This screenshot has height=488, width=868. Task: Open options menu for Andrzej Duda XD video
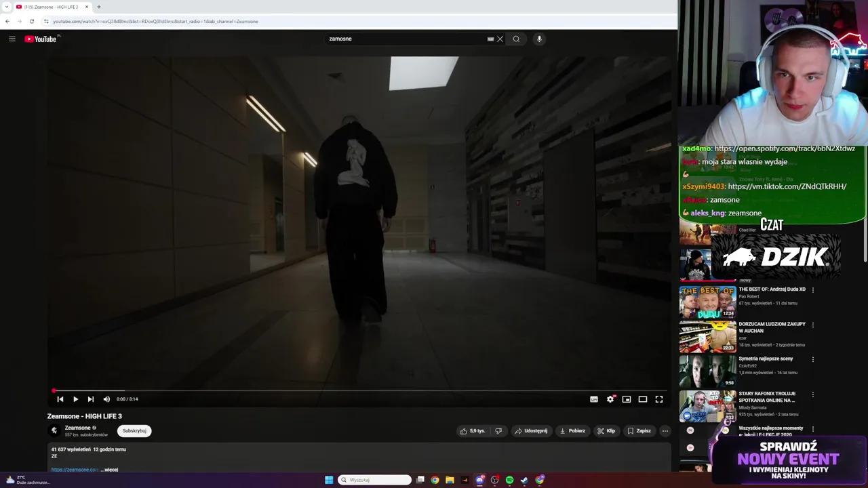pos(813,290)
